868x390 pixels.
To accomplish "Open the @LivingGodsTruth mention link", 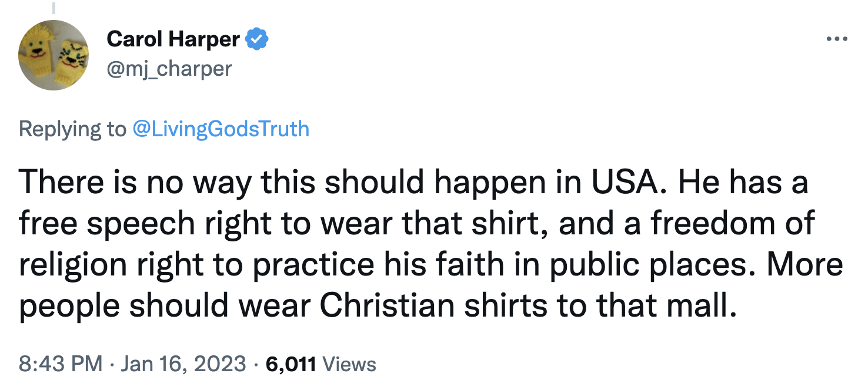I will pos(221,129).
